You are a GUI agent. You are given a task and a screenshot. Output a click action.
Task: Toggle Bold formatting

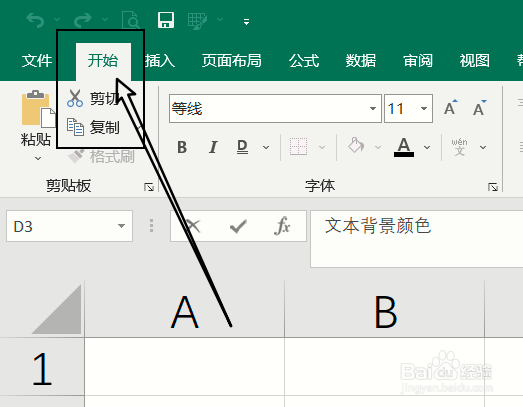tap(182, 147)
